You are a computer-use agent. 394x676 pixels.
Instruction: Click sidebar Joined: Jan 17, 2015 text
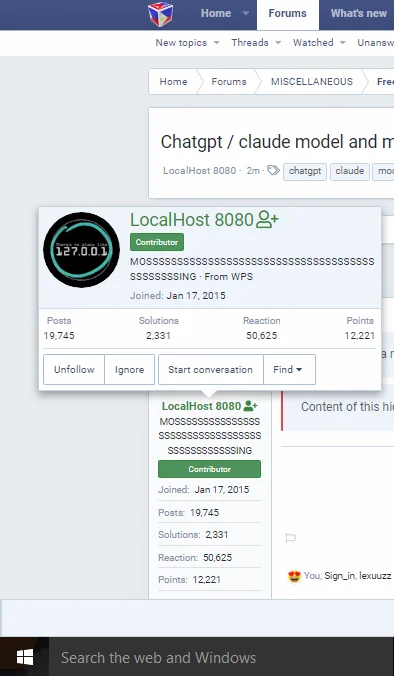coord(203,490)
